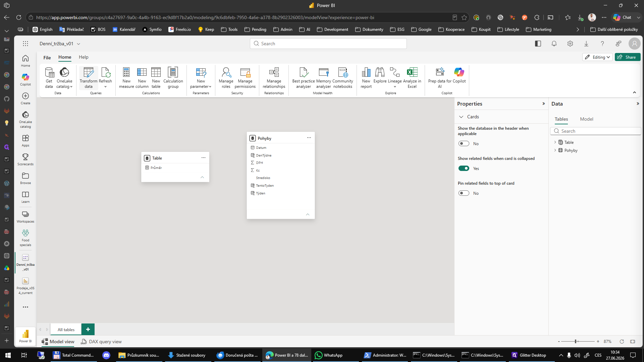Image resolution: width=644 pixels, height=362 pixels.
Task: Open Workspaces in left navigation
Action: point(25,217)
